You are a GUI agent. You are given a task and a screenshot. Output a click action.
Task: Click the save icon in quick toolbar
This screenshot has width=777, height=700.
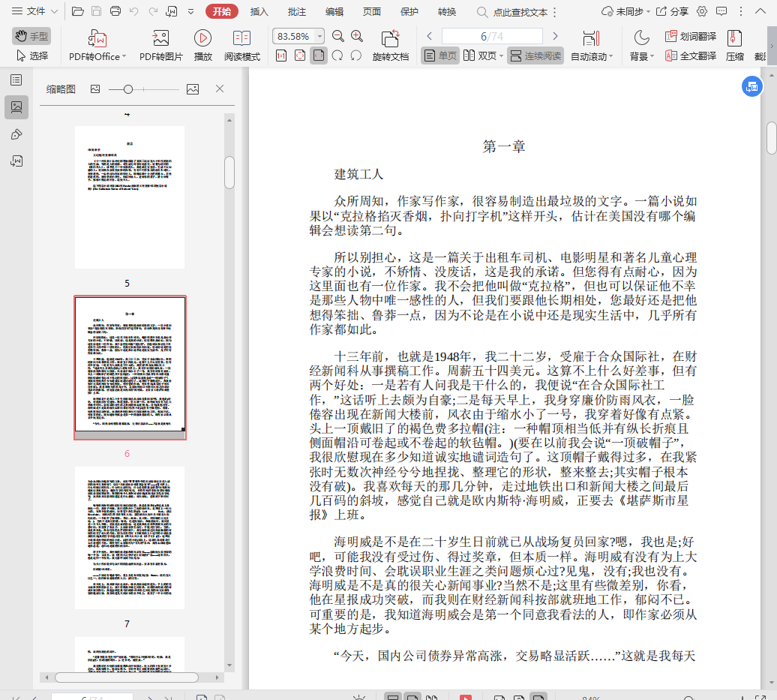coord(97,11)
